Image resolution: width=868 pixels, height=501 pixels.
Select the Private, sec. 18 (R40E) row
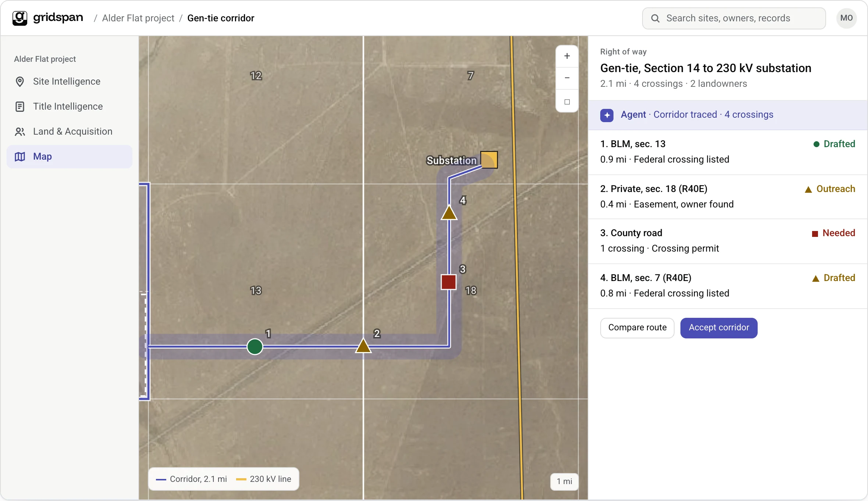click(728, 197)
